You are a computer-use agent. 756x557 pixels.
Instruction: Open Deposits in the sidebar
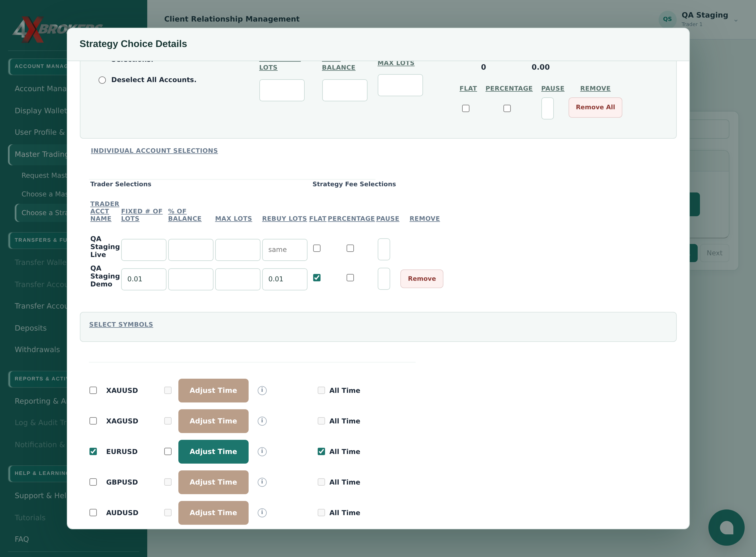coord(31,328)
